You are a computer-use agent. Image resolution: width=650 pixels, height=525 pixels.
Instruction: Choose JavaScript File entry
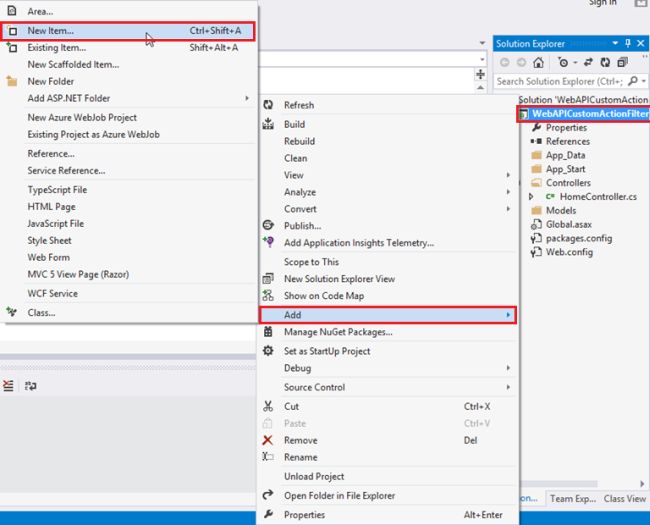(128, 224)
